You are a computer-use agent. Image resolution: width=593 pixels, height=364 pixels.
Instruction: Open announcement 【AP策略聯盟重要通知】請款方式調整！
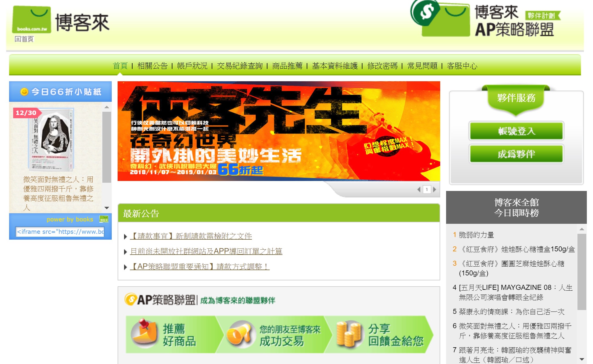point(200,267)
